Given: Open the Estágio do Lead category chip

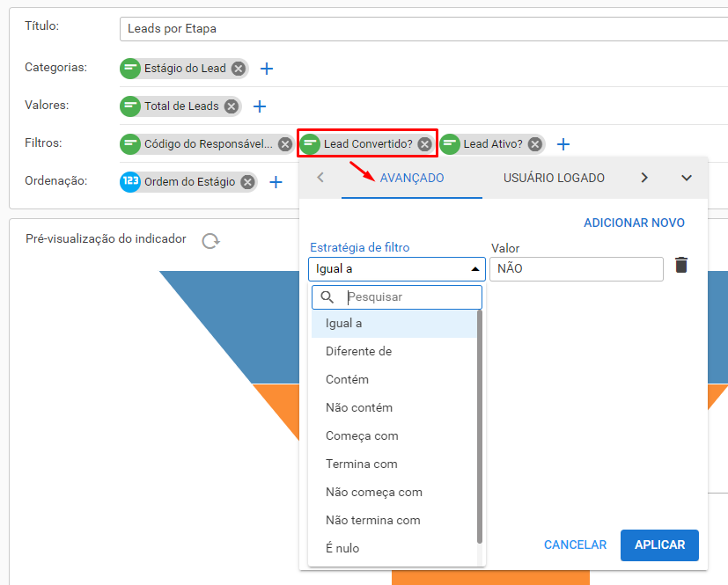Looking at the screenshot, I should point(184,69).
